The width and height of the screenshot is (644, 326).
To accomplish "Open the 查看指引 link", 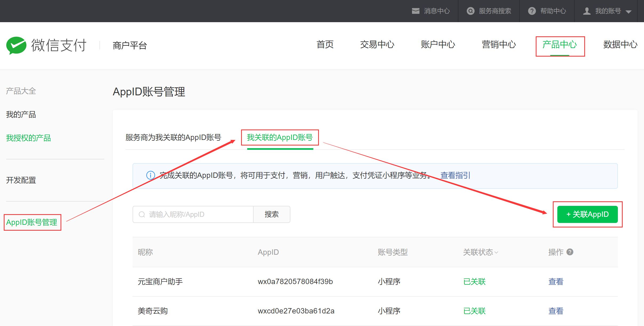I will click(455, 175).
